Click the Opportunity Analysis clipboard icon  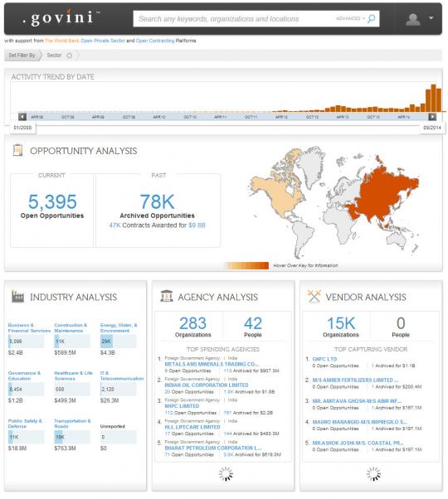[x=17, y=150]
